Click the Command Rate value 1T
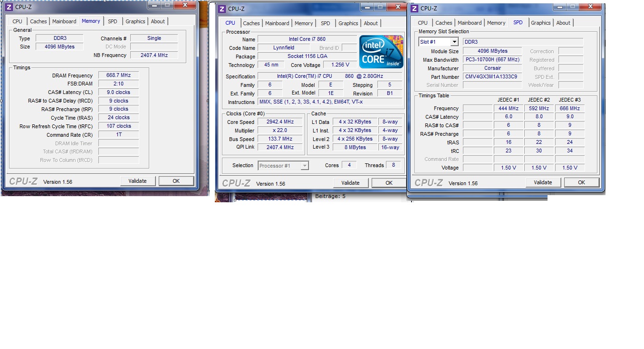 119,134
